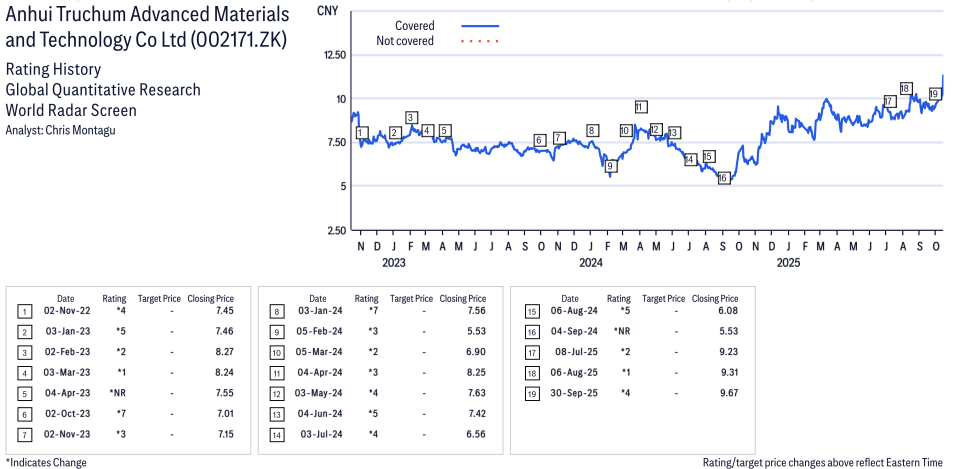This screenshot has width=954, height=469.
Task: Click the red dotted Not covered legend line
Action: tap(480, 41)
